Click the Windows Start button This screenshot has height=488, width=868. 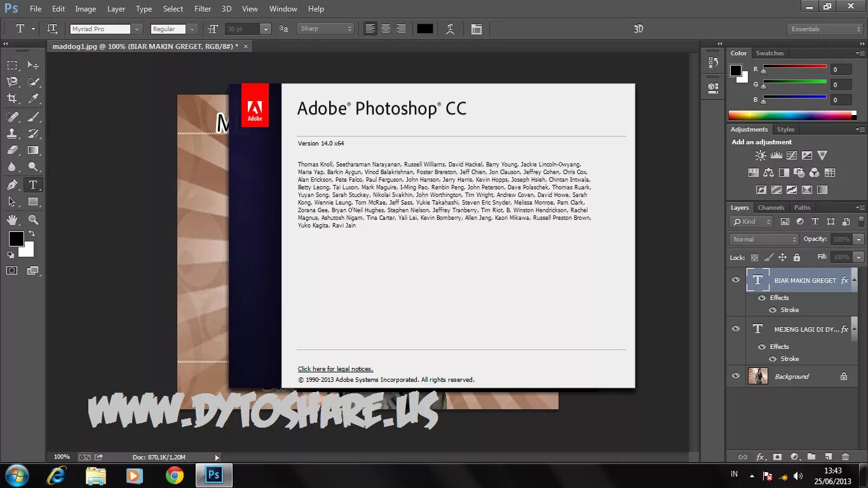click(x=17, y=475)
